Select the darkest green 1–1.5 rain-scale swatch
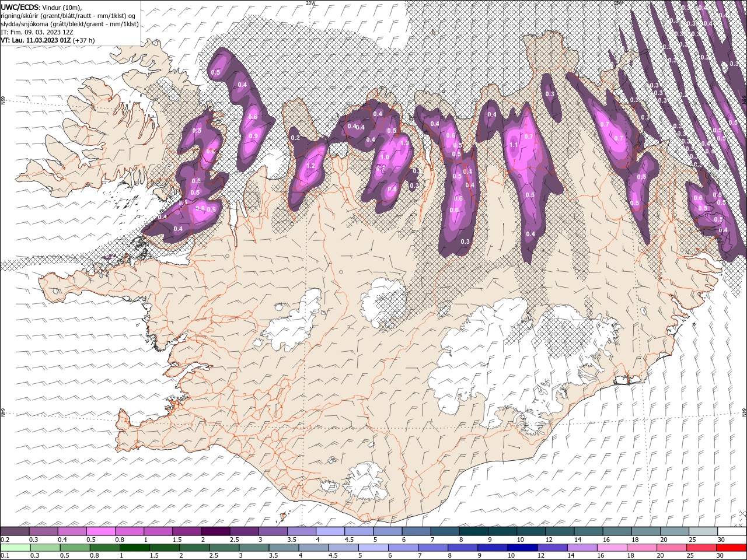Screen dimensions: 747x560 [x=134, y=548]
